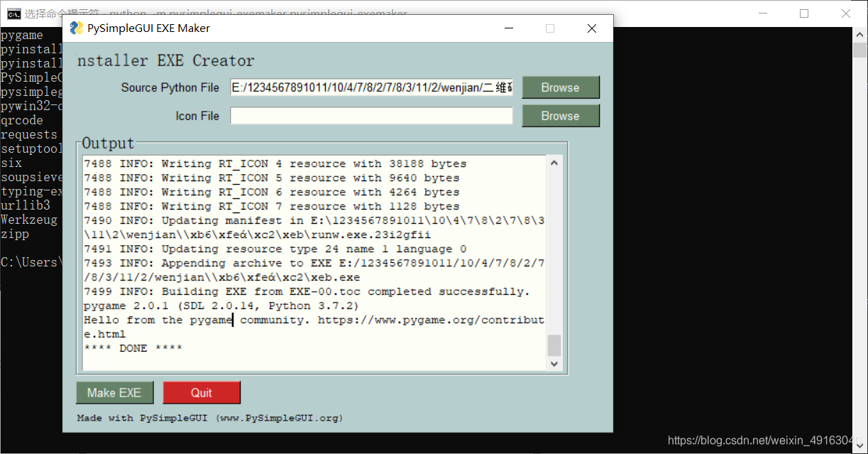This screenshot has width=868, height=454.
Task: Maximize the command prompt window
Action: pos(804,13)
